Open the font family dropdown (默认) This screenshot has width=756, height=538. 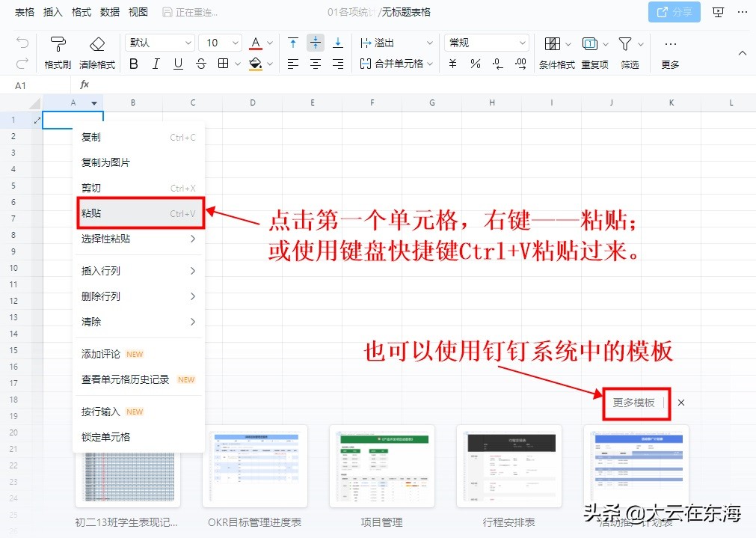pyautogui.click(x=160, y=43)
